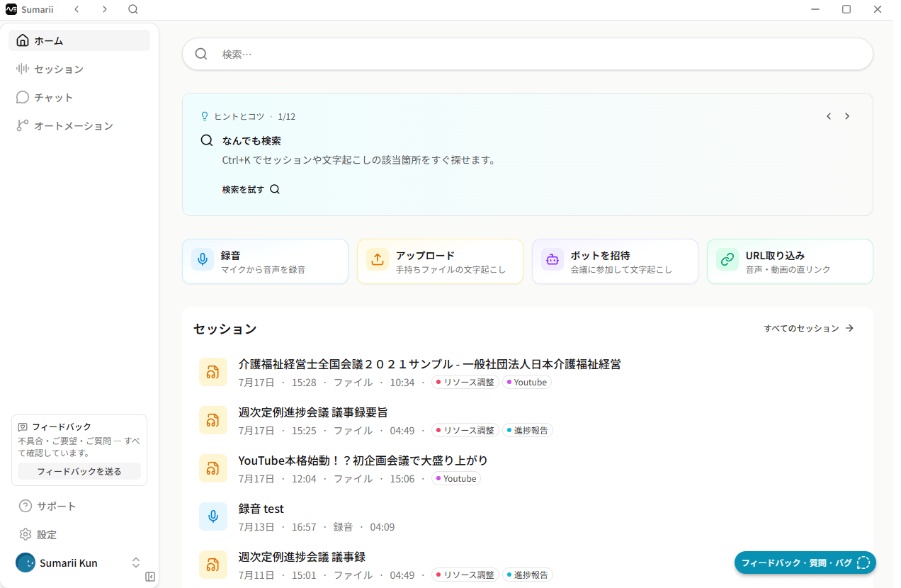Expand the Sumarii Kun account switcher
The width and height of the screenshot is (901, 588).
coord(136,562)
